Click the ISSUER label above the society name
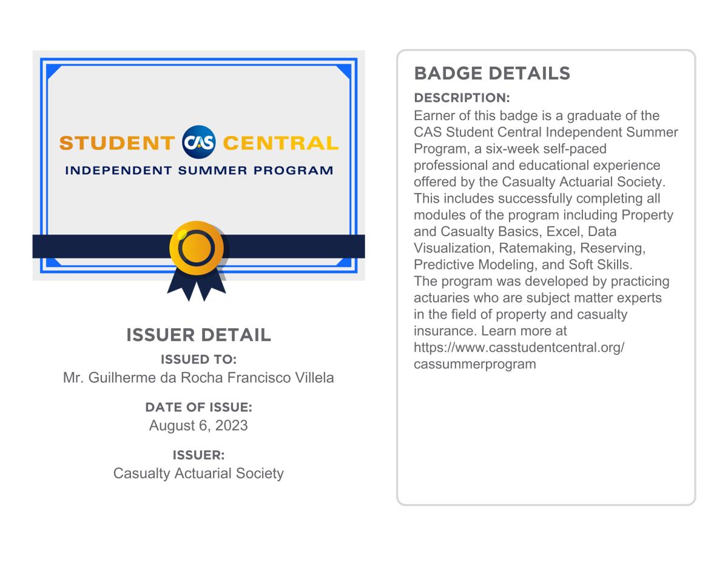This screenshot has height=563, width=728. [198, 455]
